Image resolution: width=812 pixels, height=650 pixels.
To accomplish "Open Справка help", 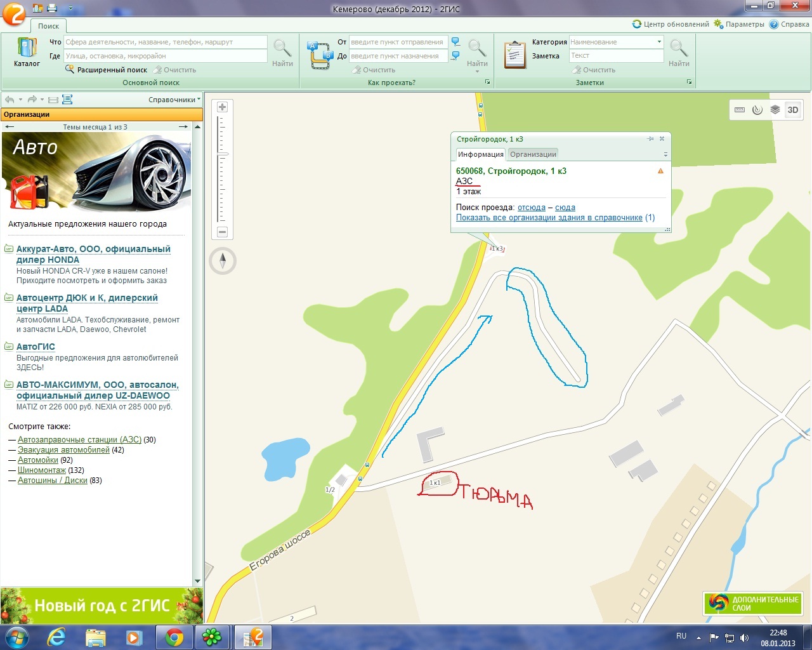I will 789,24.
